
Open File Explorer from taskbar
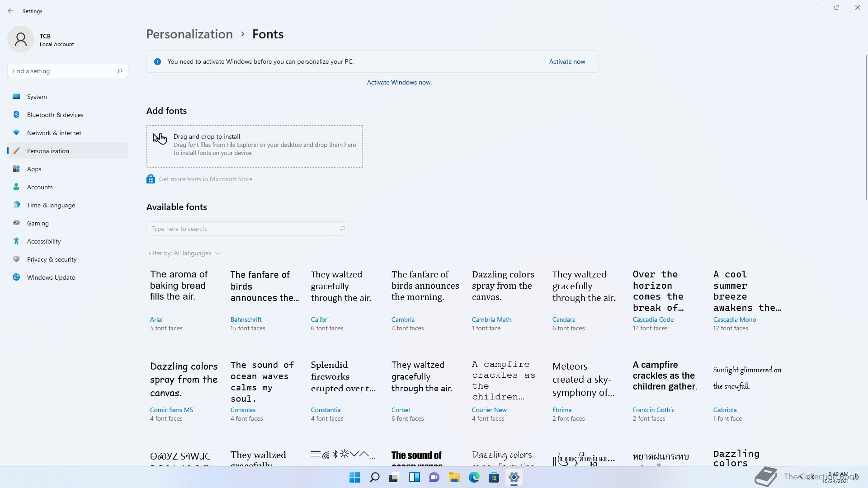point(454,477)
